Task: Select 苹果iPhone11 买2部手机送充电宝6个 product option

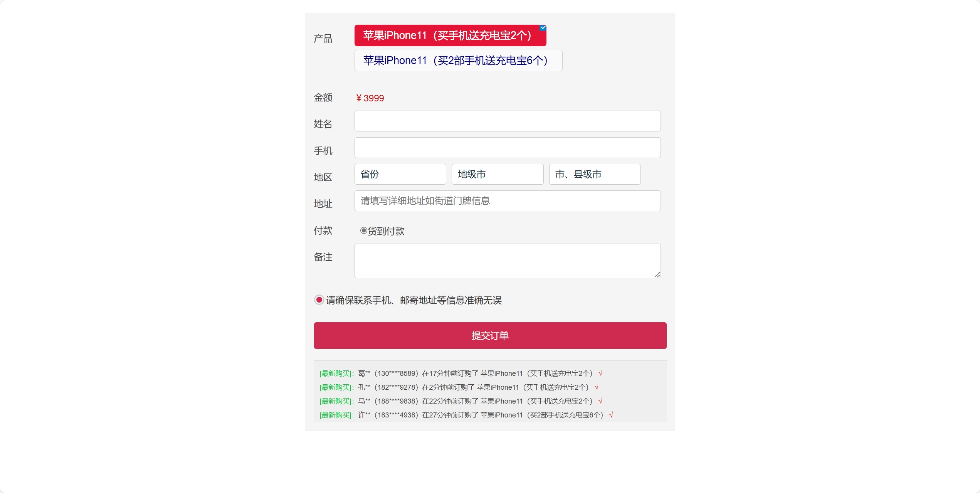Action: coord(458,60)
